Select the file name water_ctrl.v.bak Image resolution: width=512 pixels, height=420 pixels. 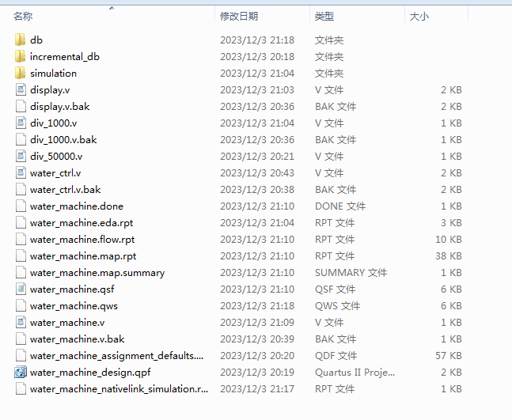point(66,190)
